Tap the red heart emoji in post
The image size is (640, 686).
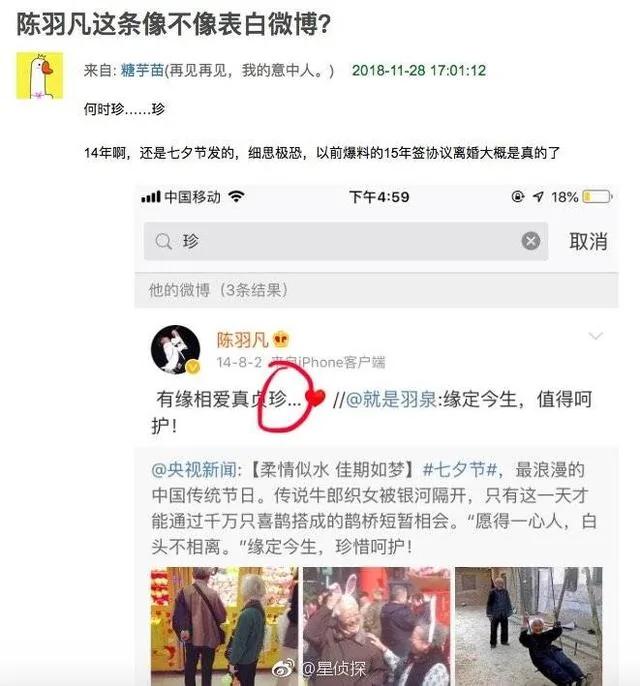[x=315, y=398]
